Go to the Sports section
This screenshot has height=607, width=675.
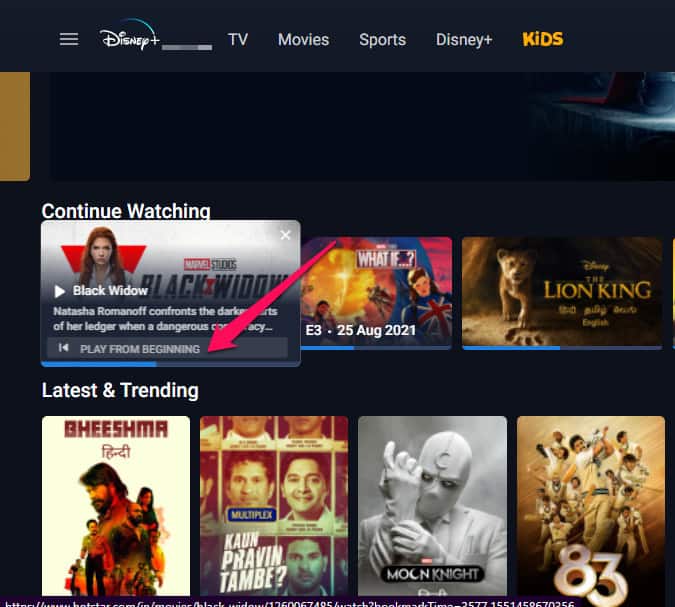382,40
